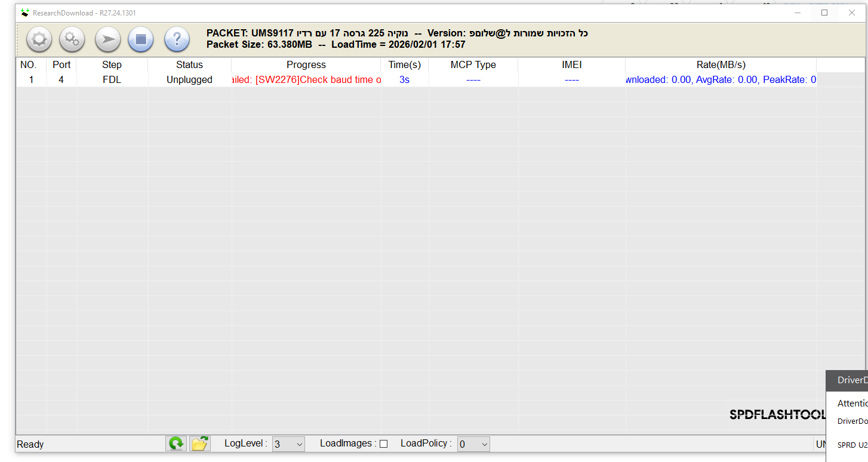This screenshot has height=462, width=868.
Task: Open Help via the question mark icon
Action: 177,39
